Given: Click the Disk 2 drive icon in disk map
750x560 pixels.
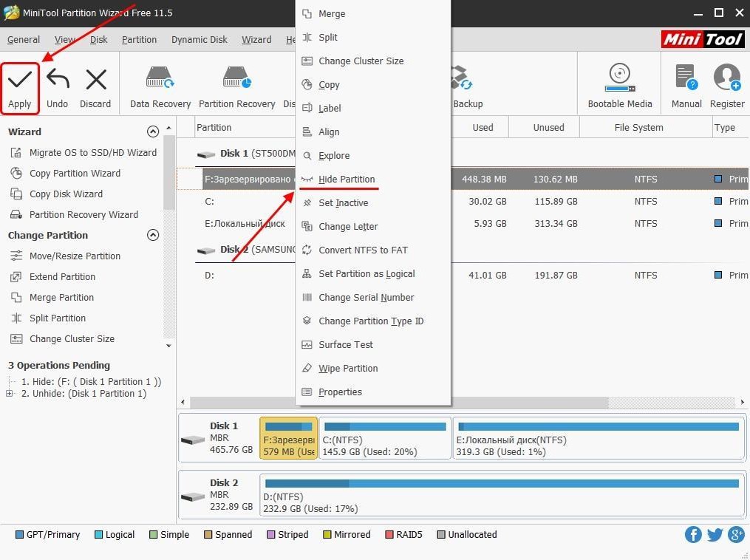Looking at the screenshot, I should click(193, 496).
